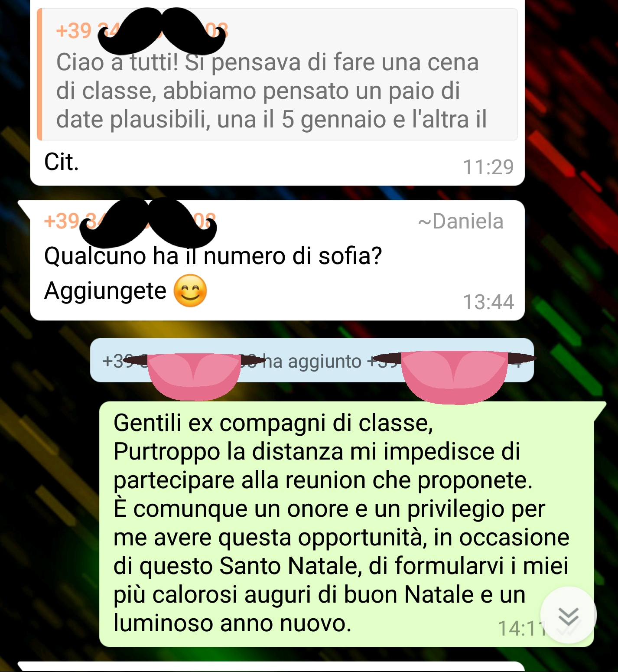Select the "Cit." message text
The image size is (618, 672).
tap(62, 162)
